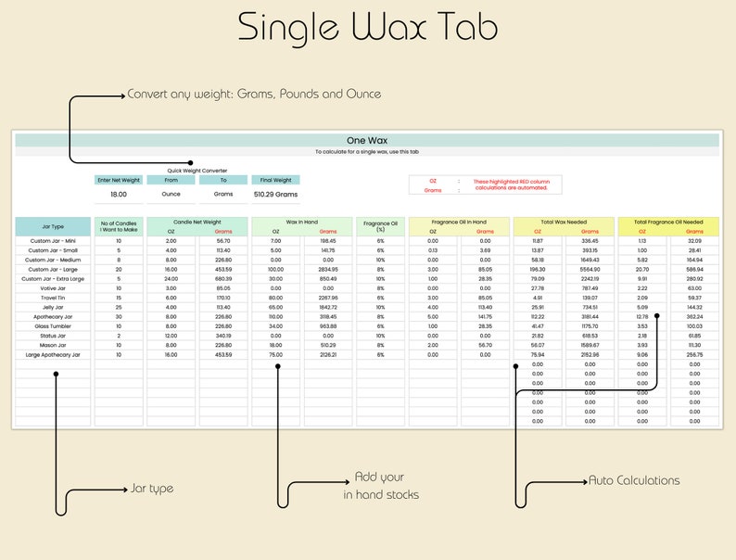Viewport: 736px width, 560px height.
Task: Select net weight 340.19 grams cell
Action: 223,336
